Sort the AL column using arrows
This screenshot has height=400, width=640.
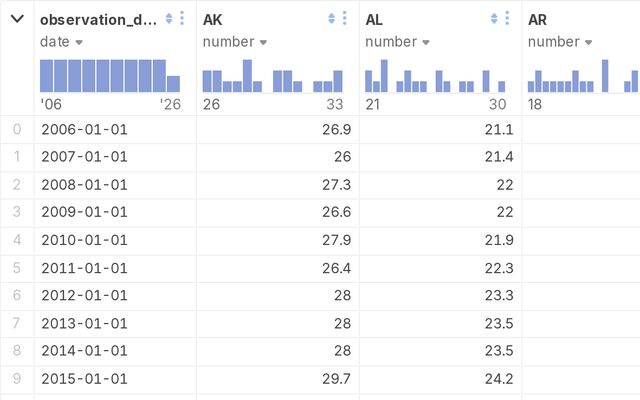tap(494, 19)
